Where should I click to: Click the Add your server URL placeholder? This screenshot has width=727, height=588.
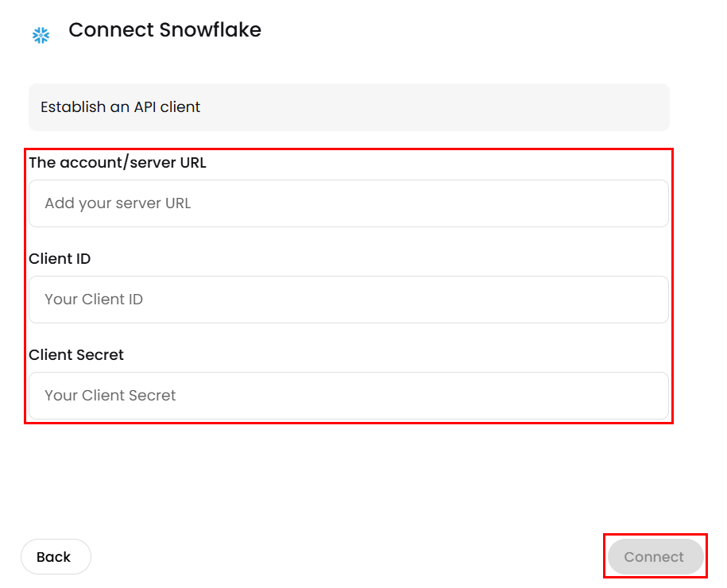click(x=118, y=203)
